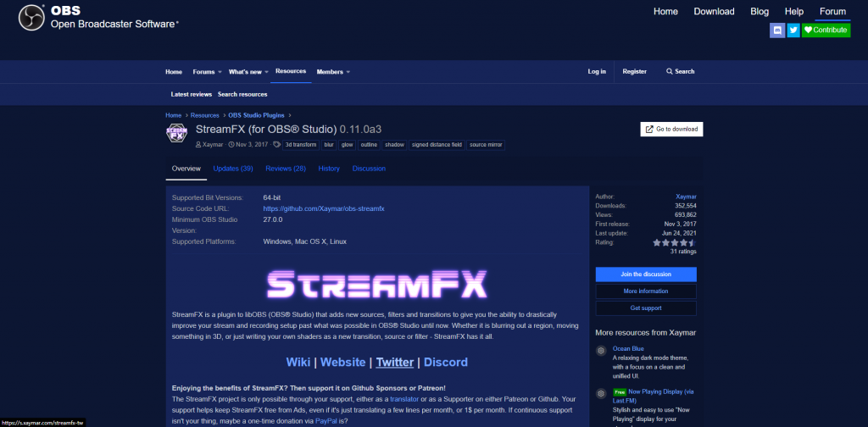Click the blur tag
Screen dimensions: 868x427
[x=329, y=145]
